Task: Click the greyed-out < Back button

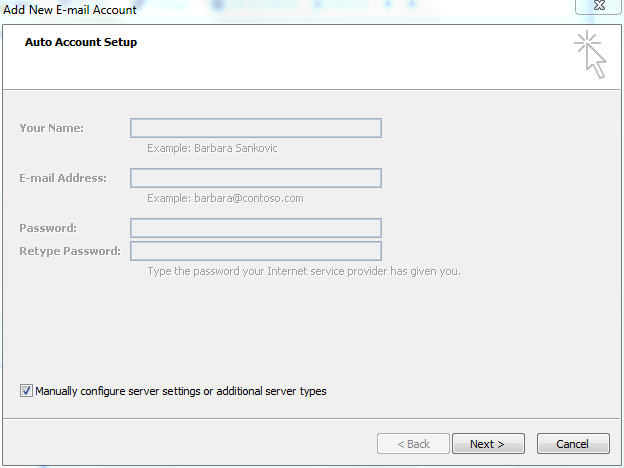Action: [413, 444]
